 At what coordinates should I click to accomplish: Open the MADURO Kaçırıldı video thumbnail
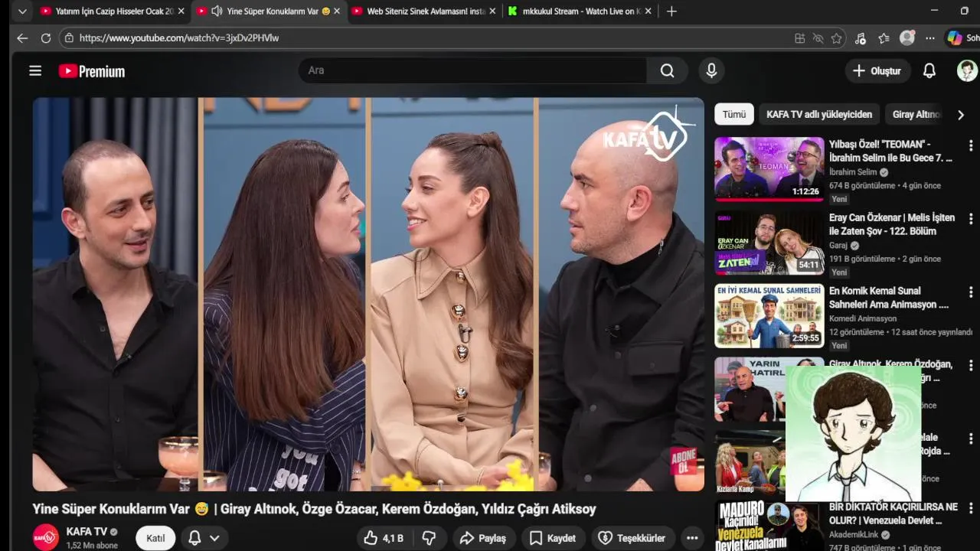(x=769, y=527)
